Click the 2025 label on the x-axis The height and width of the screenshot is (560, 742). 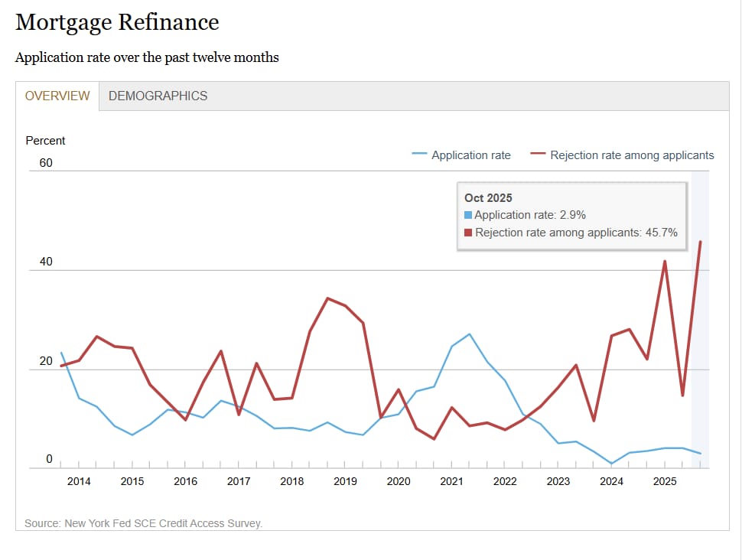(665, 481)
